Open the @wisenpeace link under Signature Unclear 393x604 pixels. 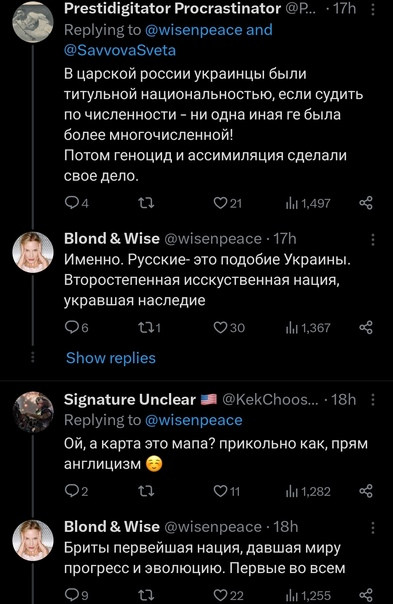(x=194, y=420)
